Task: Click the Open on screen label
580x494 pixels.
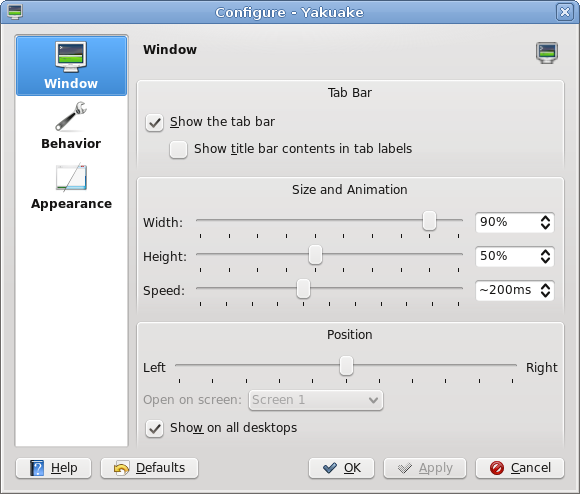Action: coord(192,400)
